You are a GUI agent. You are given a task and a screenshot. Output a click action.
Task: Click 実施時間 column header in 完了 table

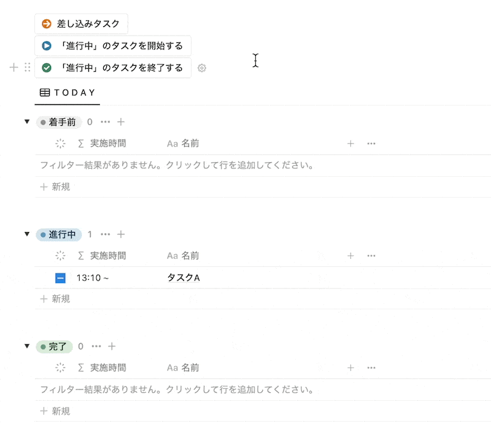(102, 368)
